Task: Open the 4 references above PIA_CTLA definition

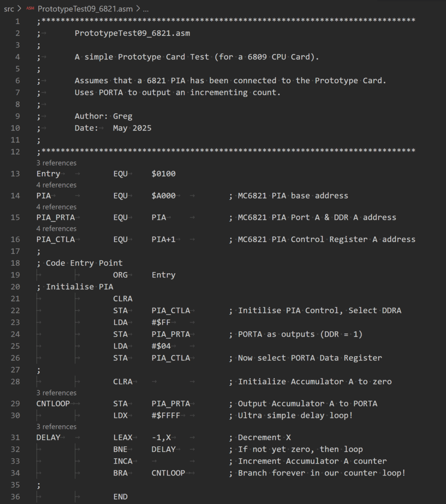Action: (x=57, y=228)
